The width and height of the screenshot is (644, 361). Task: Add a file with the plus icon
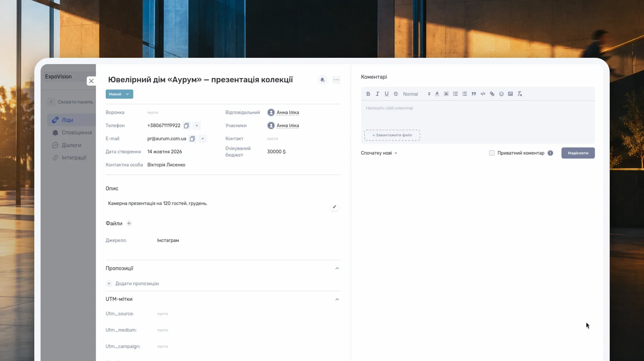[x=129, y=223]
